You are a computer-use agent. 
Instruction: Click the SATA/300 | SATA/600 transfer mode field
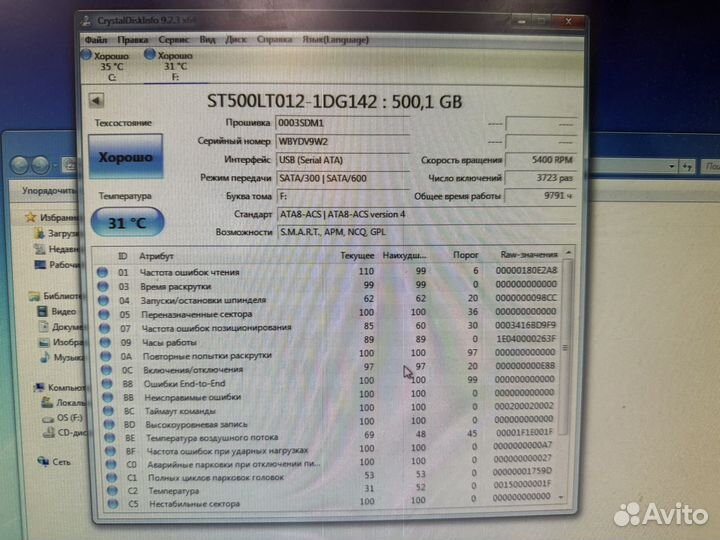(x=343, y=178)
